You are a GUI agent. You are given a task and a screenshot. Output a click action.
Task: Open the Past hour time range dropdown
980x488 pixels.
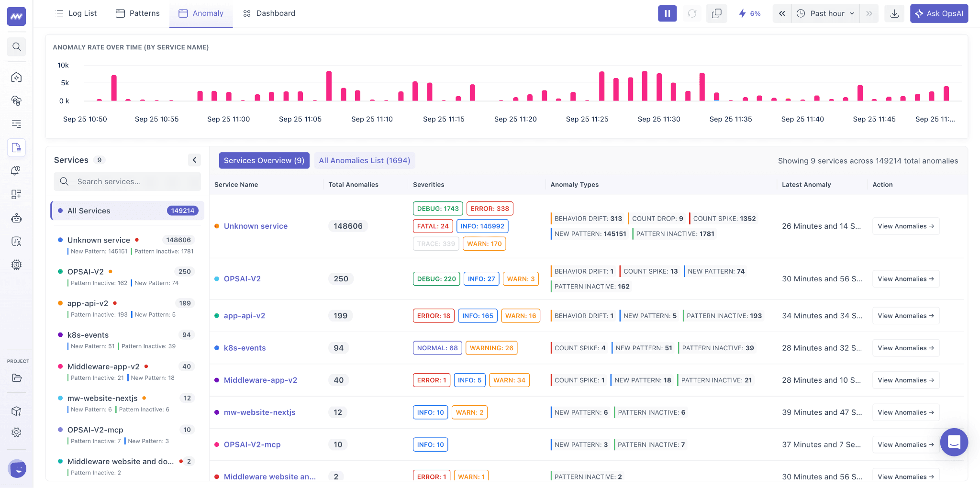tap(825, 13)
